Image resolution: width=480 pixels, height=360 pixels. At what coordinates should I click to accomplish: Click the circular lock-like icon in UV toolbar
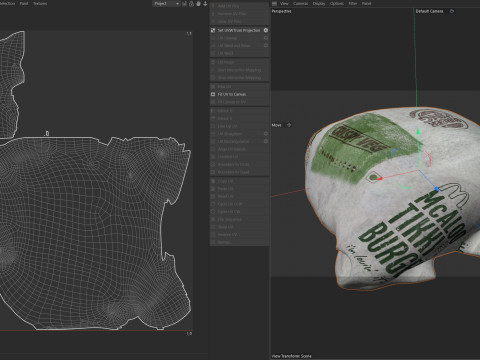(191, 4)
